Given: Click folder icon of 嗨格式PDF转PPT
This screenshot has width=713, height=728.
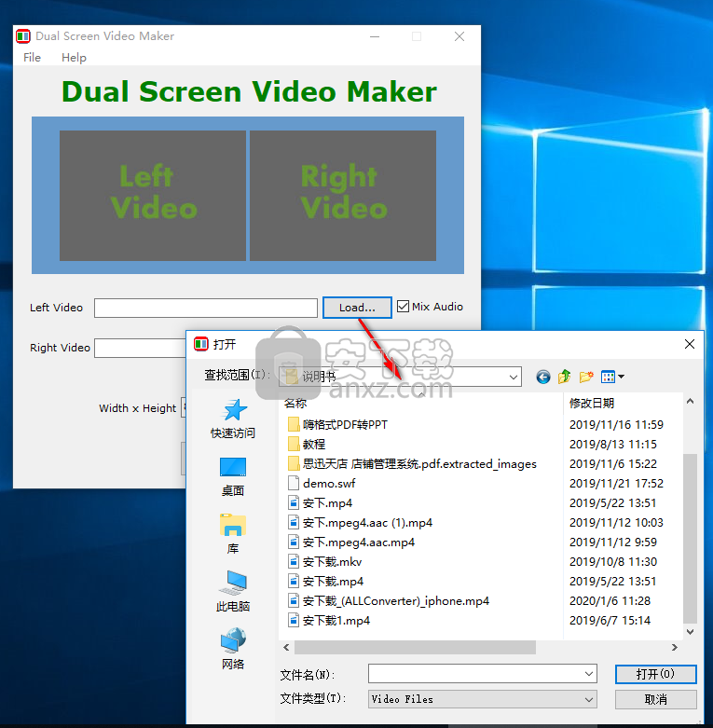Looking at the screenshot, I should [294, 424].
